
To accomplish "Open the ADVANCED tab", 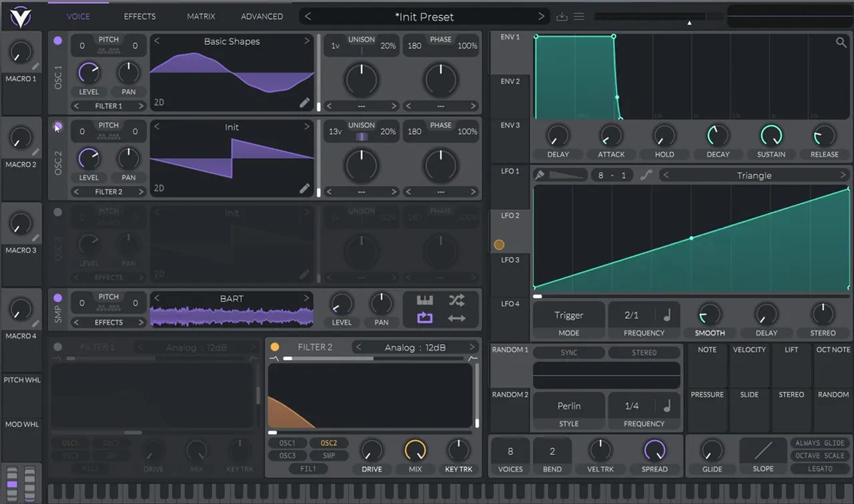I will 262,17.
